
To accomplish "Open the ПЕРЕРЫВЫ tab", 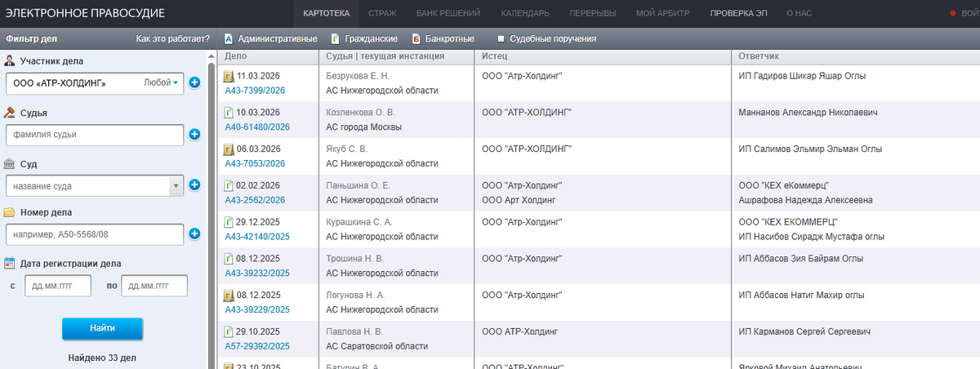I will click(593, 13).
